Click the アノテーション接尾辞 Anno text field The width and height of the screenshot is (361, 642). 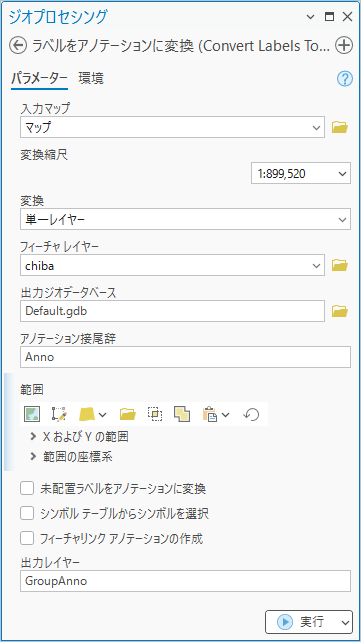pos(185,357)
